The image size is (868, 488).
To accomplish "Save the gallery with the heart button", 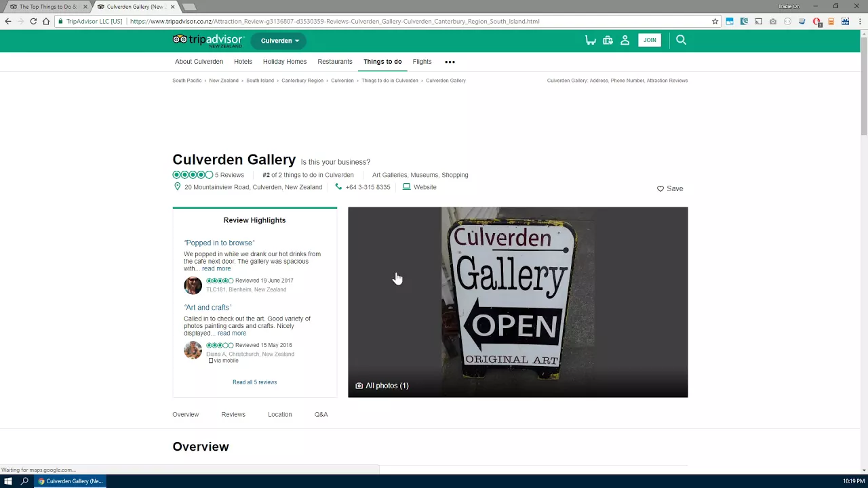I will 670,188.
